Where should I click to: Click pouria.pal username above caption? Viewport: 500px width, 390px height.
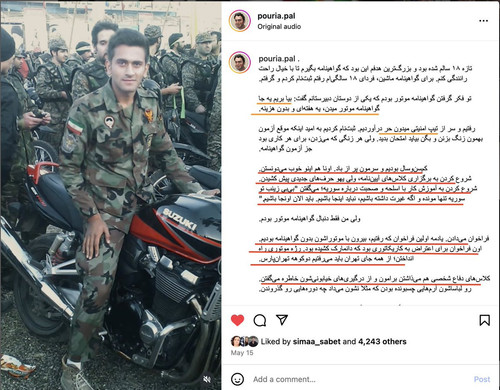[277, 59]
